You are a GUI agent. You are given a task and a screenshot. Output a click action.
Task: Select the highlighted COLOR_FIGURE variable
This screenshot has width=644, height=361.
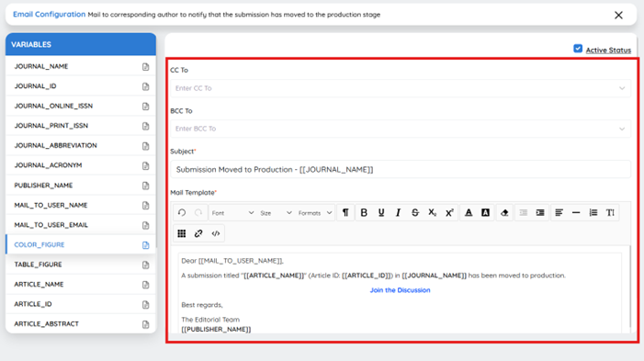click(81, 244)
